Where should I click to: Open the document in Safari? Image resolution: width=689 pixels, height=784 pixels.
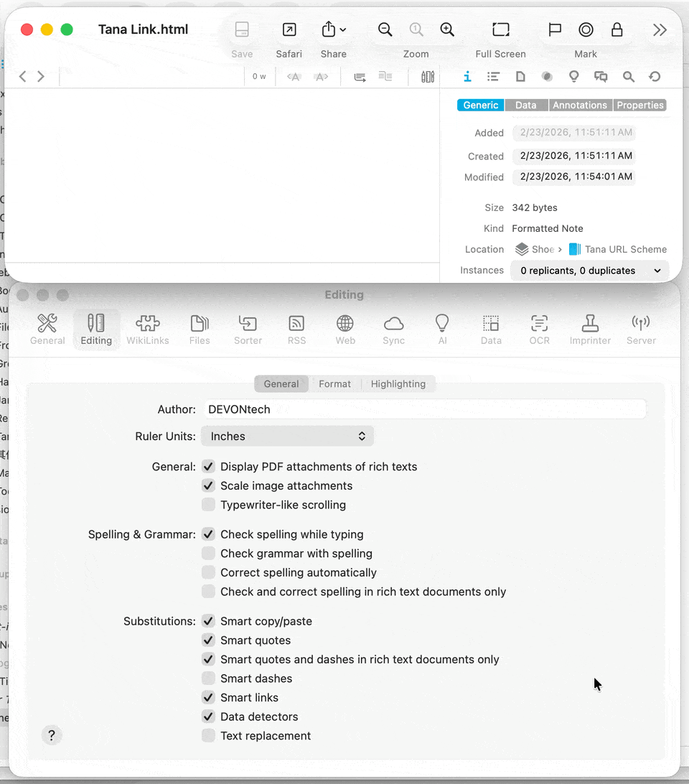pos(289,30)
